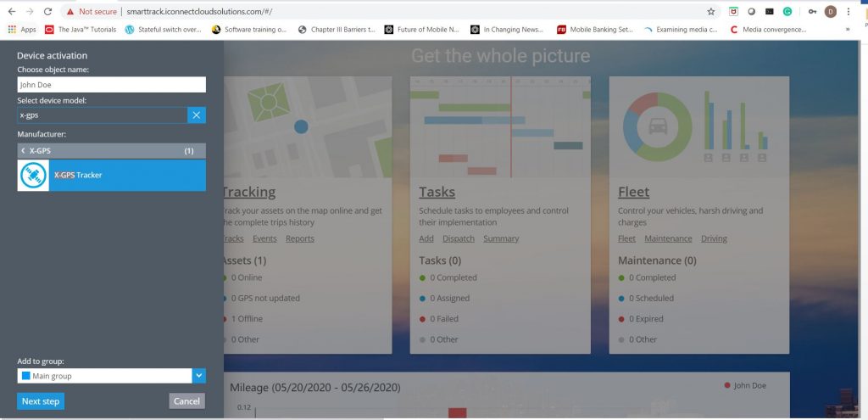The height and width of the screenshot is (420, 868).
Task: Select Main group combo box
Action: [x=103, y=376]
